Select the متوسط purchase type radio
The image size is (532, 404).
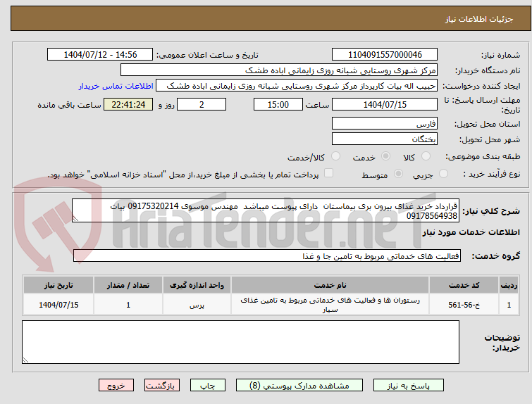(x=398, y=174)
